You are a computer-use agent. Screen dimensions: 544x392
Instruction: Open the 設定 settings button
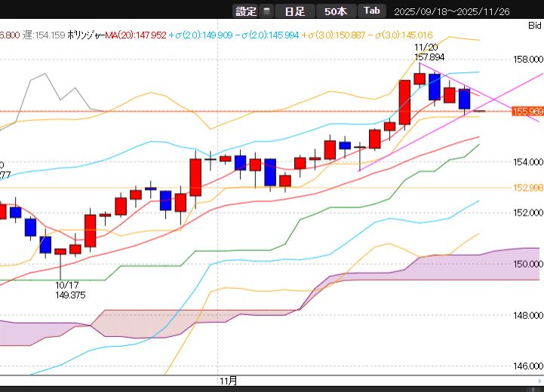click(246, 11)
